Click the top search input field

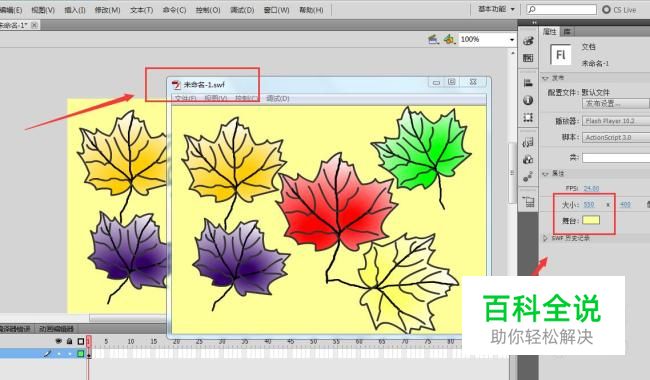pyautogui.click(x=562, y=9)
